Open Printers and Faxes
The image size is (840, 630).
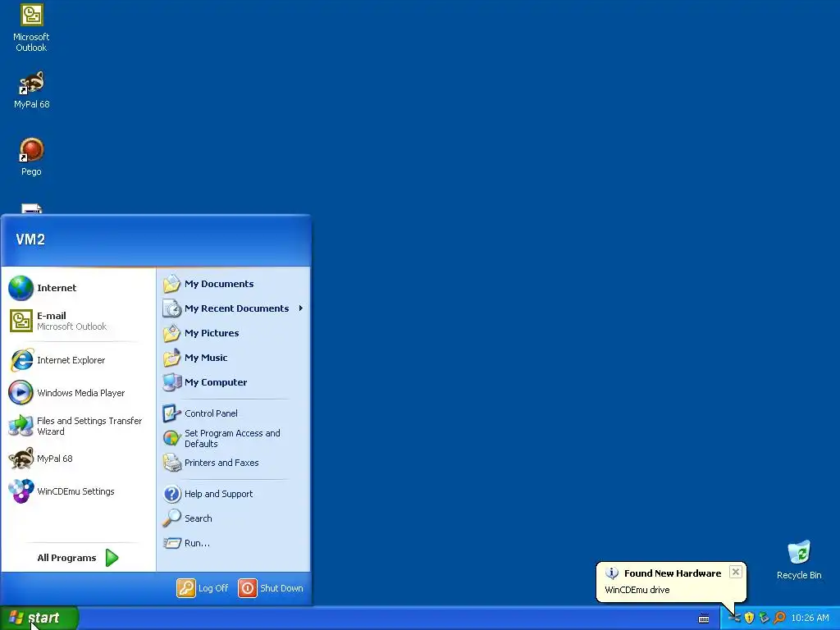(234, 463)
